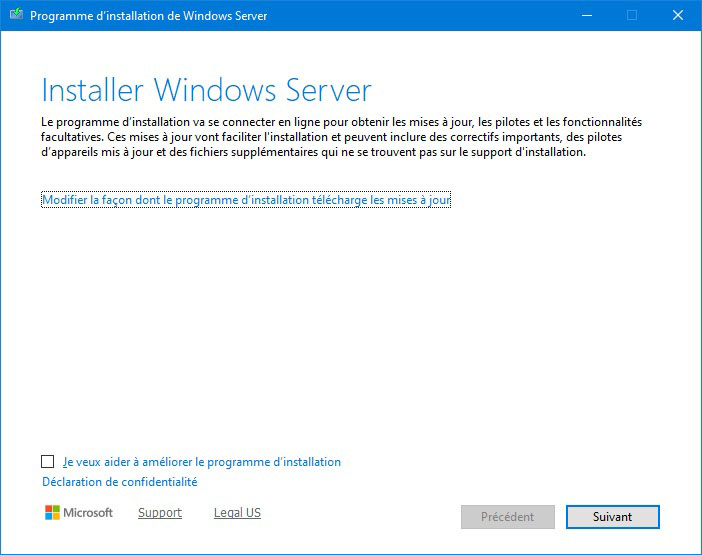Click the paragraph's last line about installation media

click(312, 153)
